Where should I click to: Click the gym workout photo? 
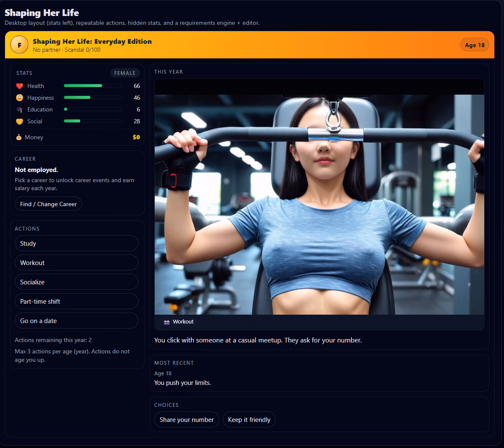[x=319, y=198]
